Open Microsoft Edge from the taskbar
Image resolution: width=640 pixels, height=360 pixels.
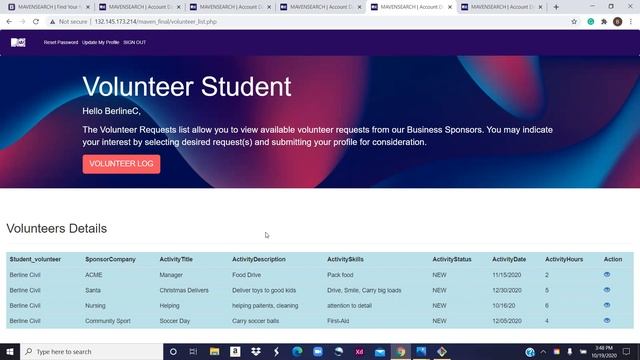(297, 351)
